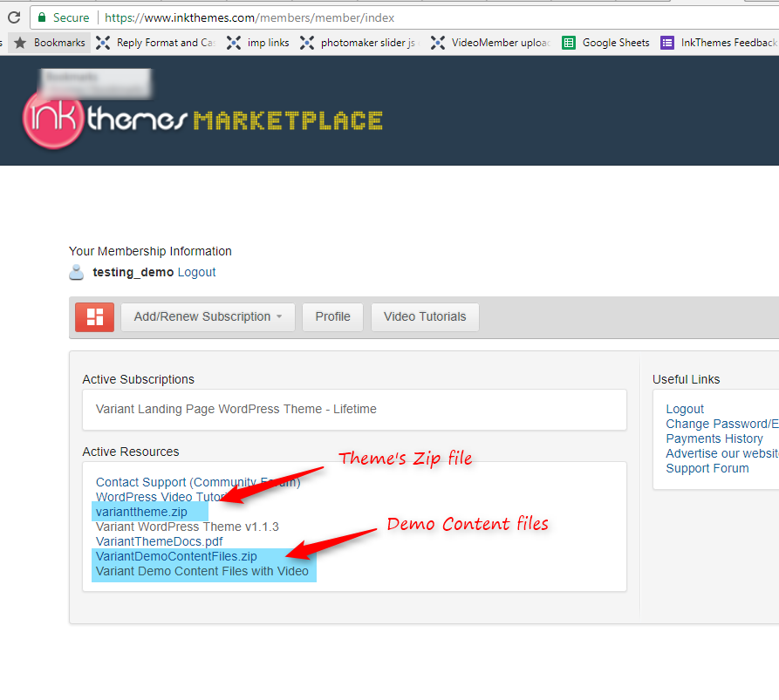Open Change Password link in Useful Links
779x700 pixels.
[x=722, y=424]
